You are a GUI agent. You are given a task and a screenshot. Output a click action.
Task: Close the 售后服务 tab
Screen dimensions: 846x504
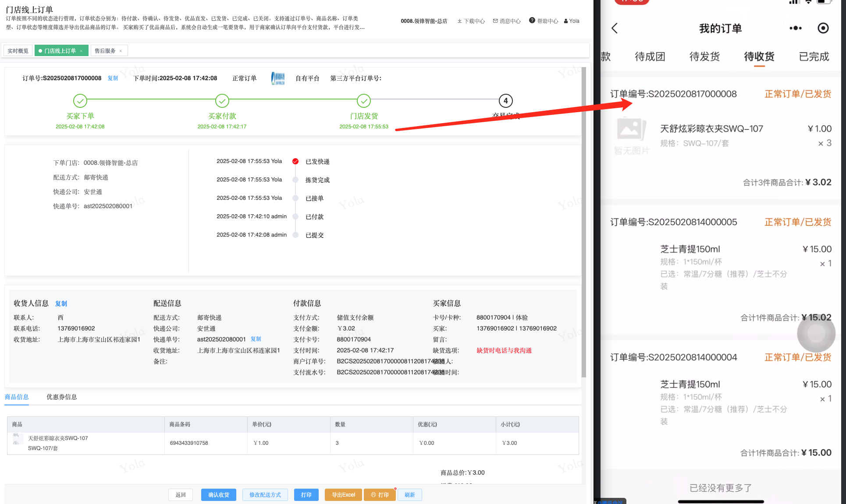click(x=121, y=51)
